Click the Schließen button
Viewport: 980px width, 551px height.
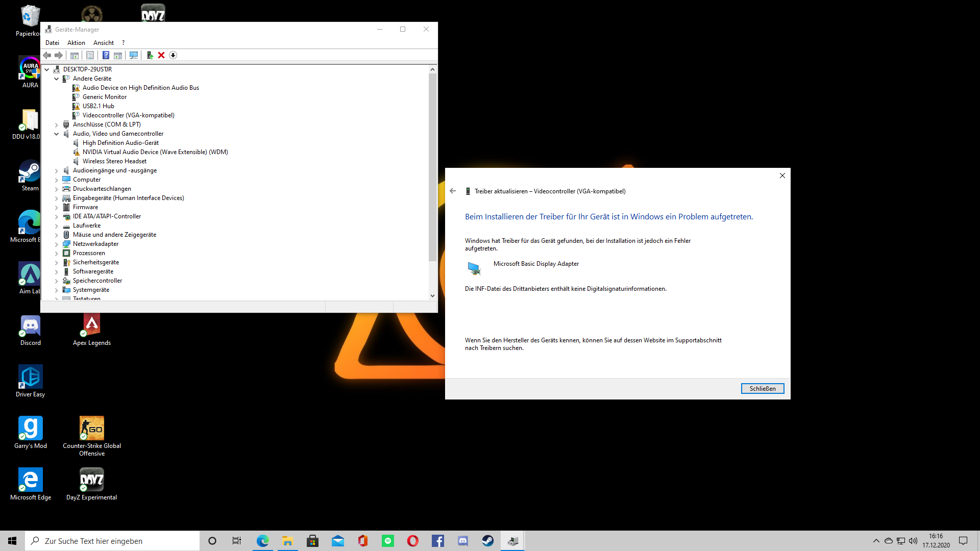click(x=762, y=389)
